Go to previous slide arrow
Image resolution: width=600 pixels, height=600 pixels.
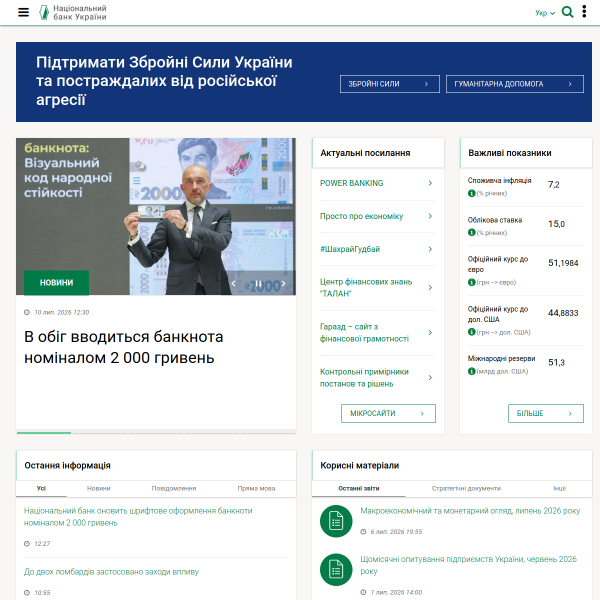click(x=233, y=284)
